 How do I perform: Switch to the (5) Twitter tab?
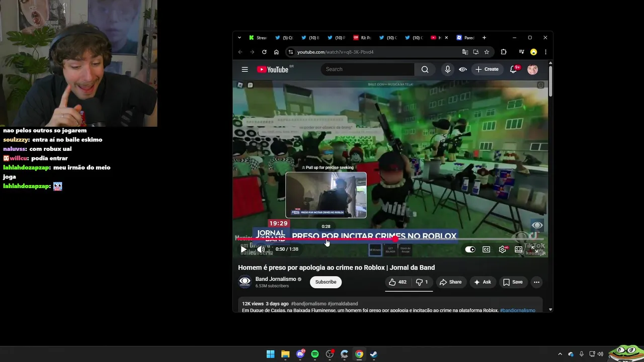[284, 38]
